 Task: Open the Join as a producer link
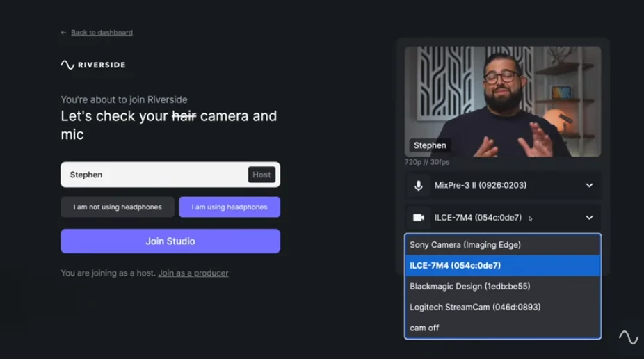click(193, 273)
